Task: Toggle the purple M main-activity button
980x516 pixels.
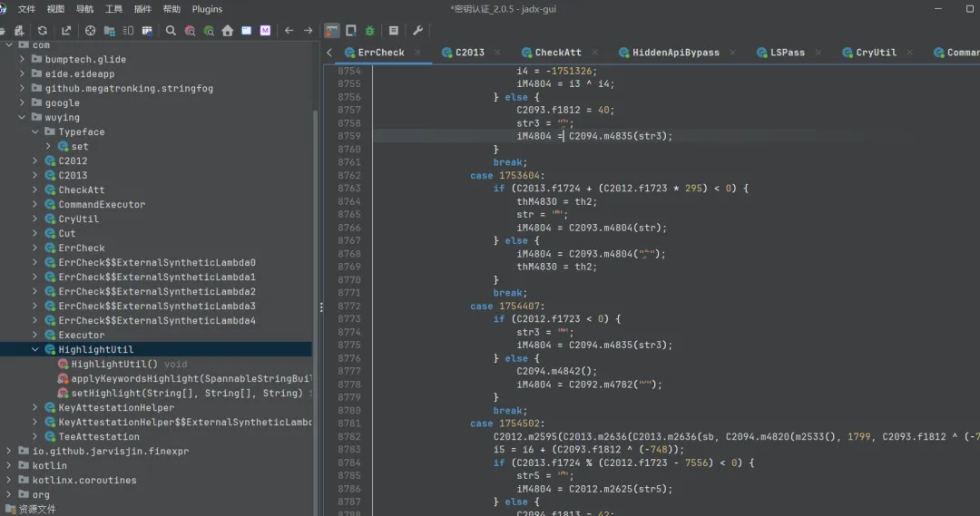Action: [266, 31]
